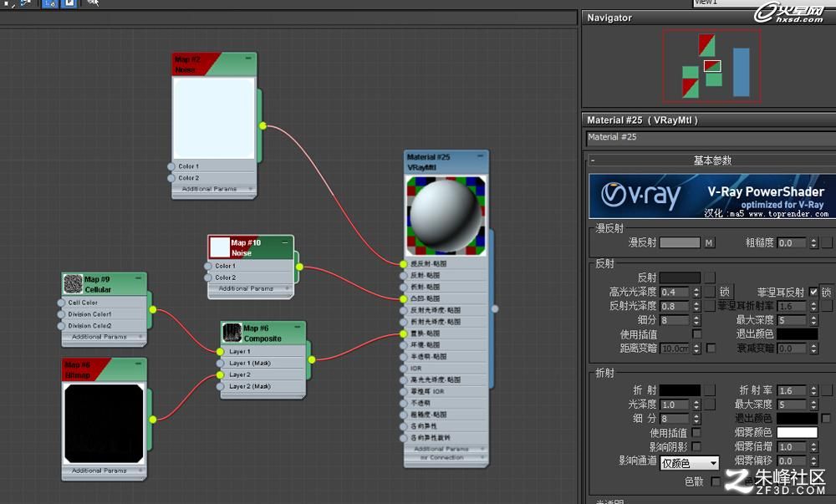The height and width of the screenshot is (504, 836).
Task: Click Layer 1 (Mask) socket on Composite
Action: (220, 364)
